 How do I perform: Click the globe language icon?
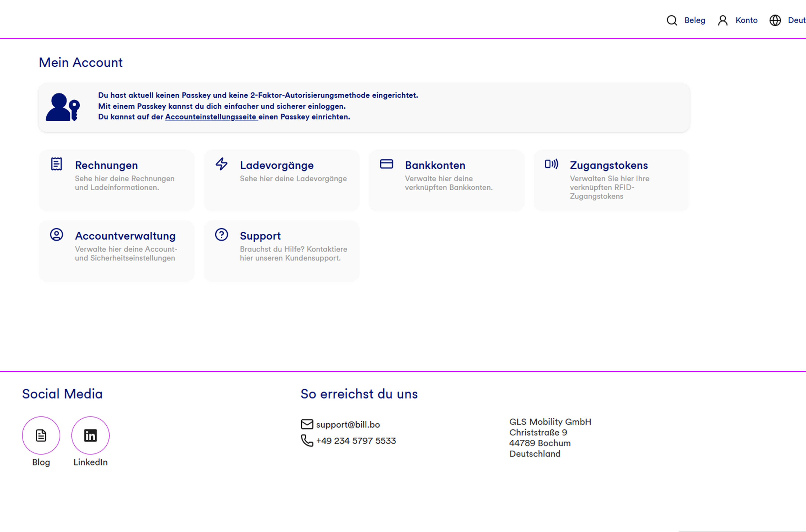[x=775, y=20]
